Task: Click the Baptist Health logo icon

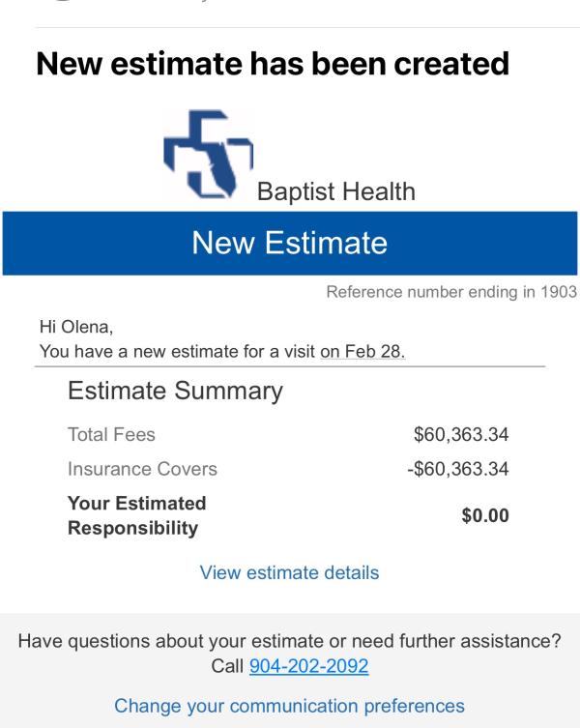Action: coord(208,154)
